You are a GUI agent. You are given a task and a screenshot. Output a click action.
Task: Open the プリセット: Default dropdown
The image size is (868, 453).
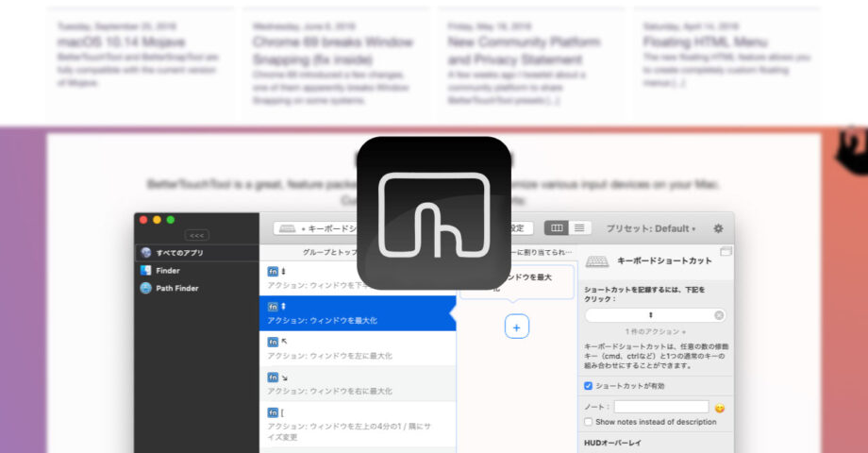(650, 228)
